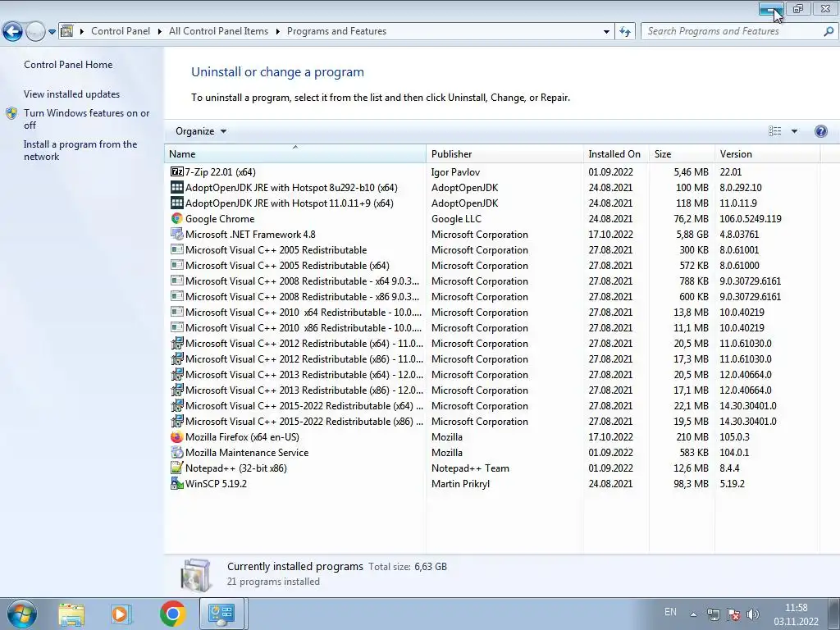Viewport: 840px width, 630px height.
Task: Open Turn Windows features on or off
Action: [x=86, y=119]
